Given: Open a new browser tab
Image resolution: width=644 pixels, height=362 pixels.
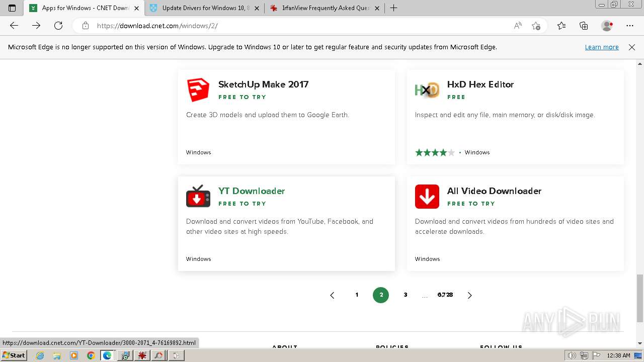Looking at the screenshot, I should [x=393, y=8].
